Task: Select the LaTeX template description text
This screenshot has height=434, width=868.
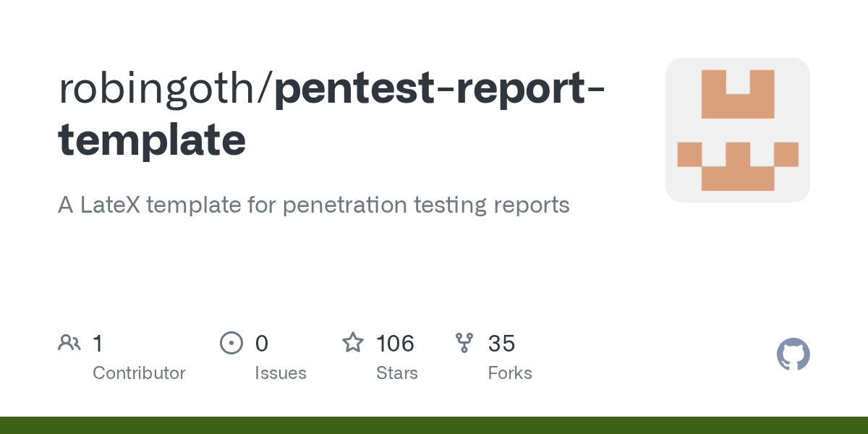Action: point(314,205)
